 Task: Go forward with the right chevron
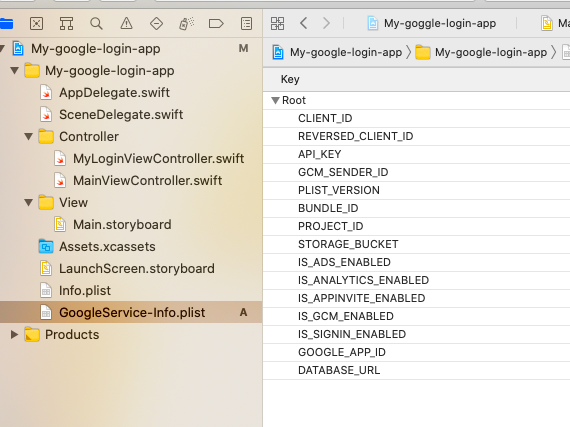click(326, 23)
